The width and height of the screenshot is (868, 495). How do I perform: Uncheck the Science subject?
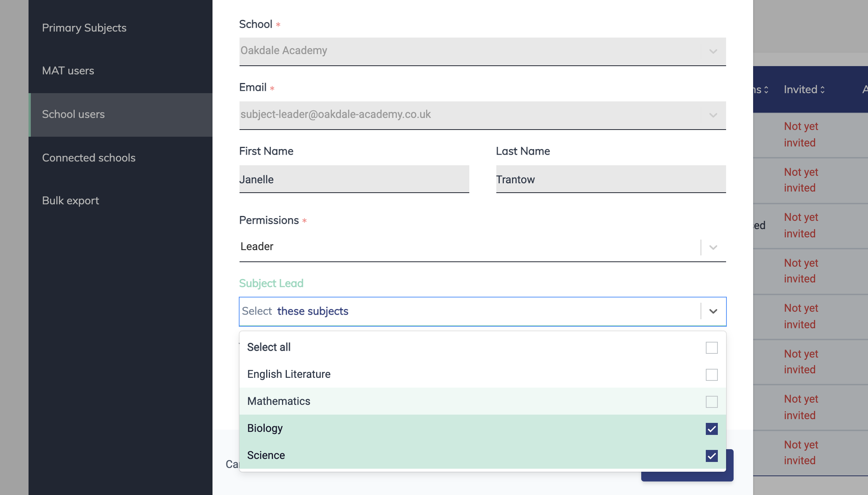point(711,456)
